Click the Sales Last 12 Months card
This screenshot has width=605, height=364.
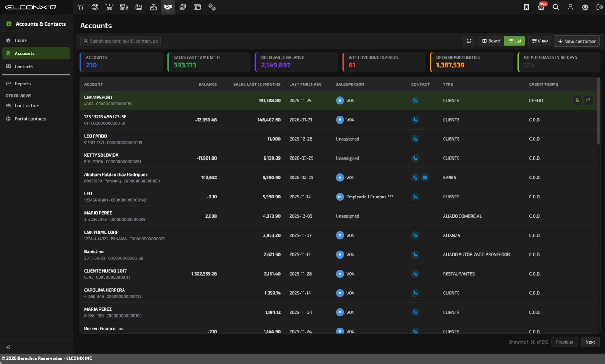click(209, 62)
